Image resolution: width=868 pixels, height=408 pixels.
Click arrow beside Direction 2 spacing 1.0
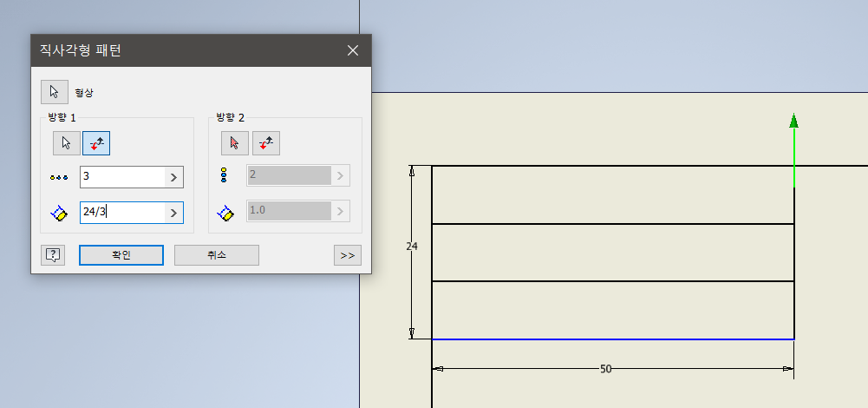(x=341, y=211)
